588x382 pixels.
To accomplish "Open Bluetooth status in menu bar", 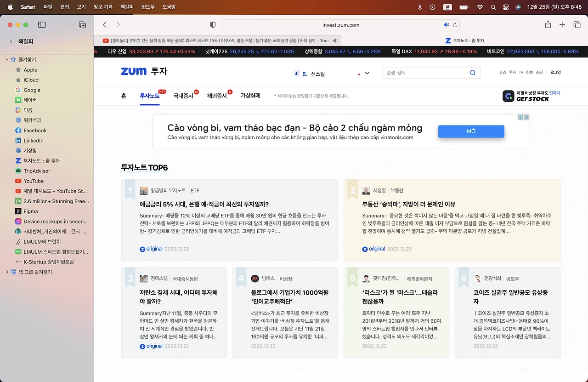I will click(x=419, y=7).
